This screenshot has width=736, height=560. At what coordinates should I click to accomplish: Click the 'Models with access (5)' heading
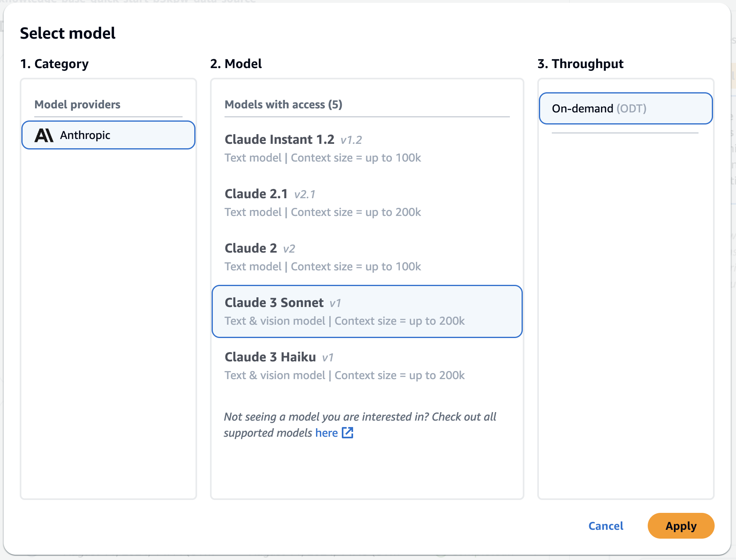click(283, 104)
